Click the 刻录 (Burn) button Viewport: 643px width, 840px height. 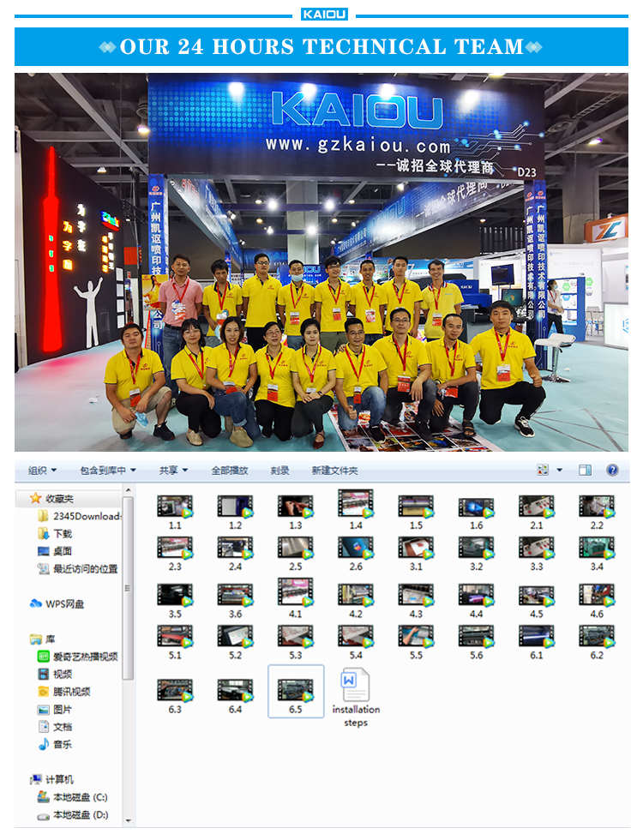point(279,471)
